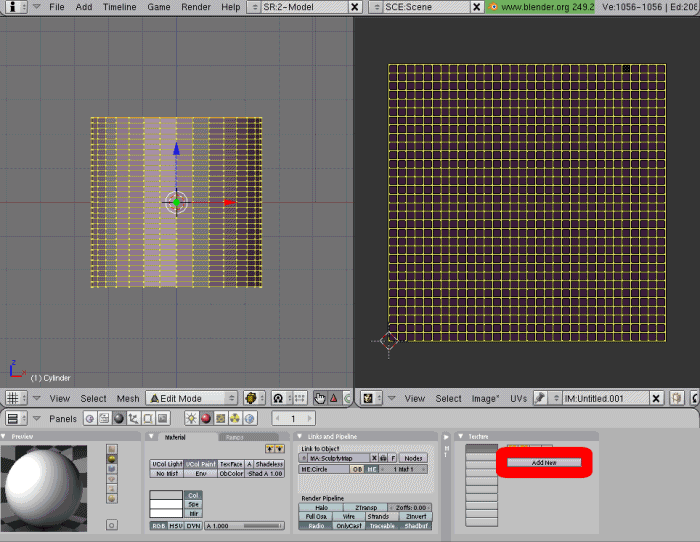Toggle the Shadeless material option
The height and width of the screenshot is (542, 700).
(x=270, y=464)
